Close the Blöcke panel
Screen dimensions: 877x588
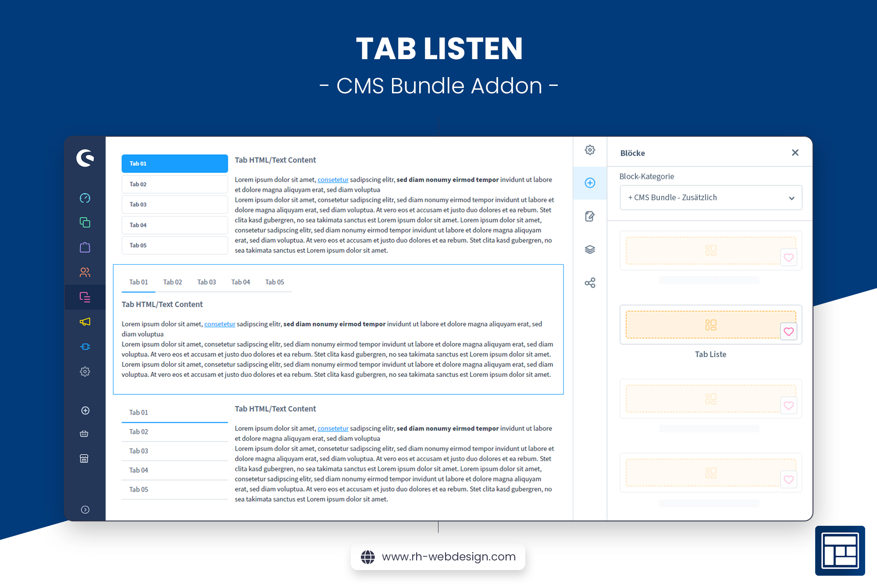click(x=795, y=152)
